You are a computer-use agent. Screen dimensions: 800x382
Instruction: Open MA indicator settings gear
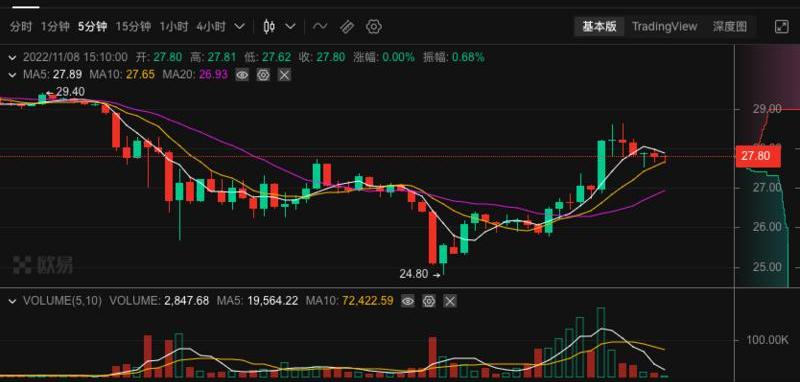pyautogui.click(x=263, y=75)
